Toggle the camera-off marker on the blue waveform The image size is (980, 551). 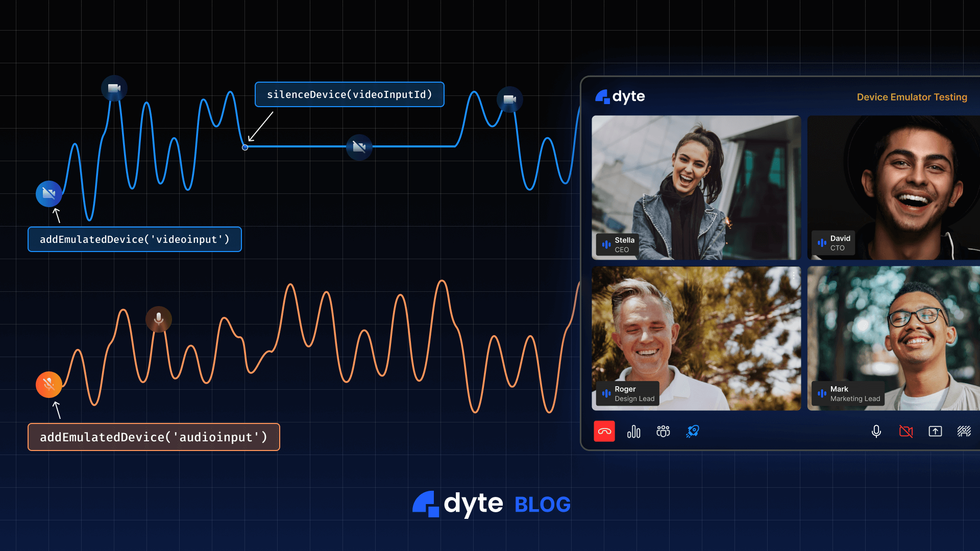point(359,147)
